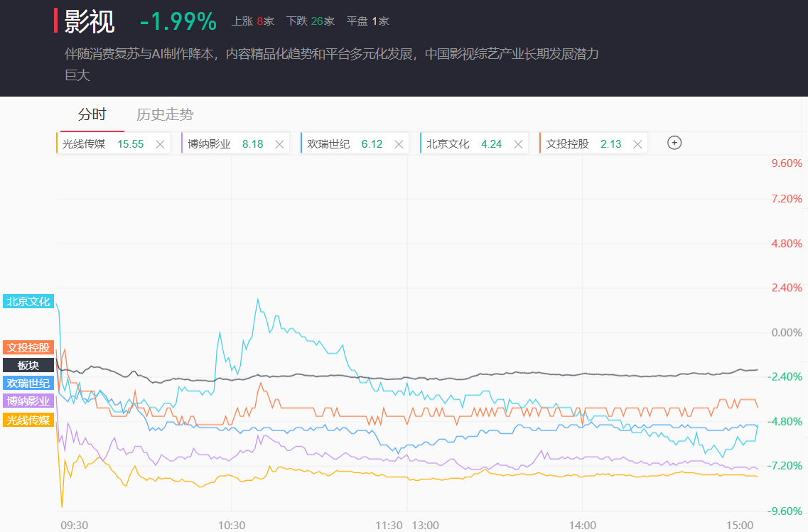Click the 14:00 time axis marker

(x=582, y=525)
